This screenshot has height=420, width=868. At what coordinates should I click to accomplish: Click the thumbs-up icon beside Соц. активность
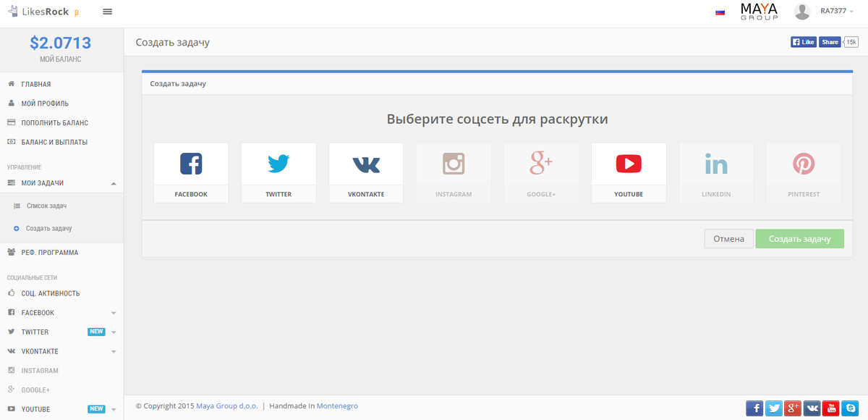click(11, 293)
